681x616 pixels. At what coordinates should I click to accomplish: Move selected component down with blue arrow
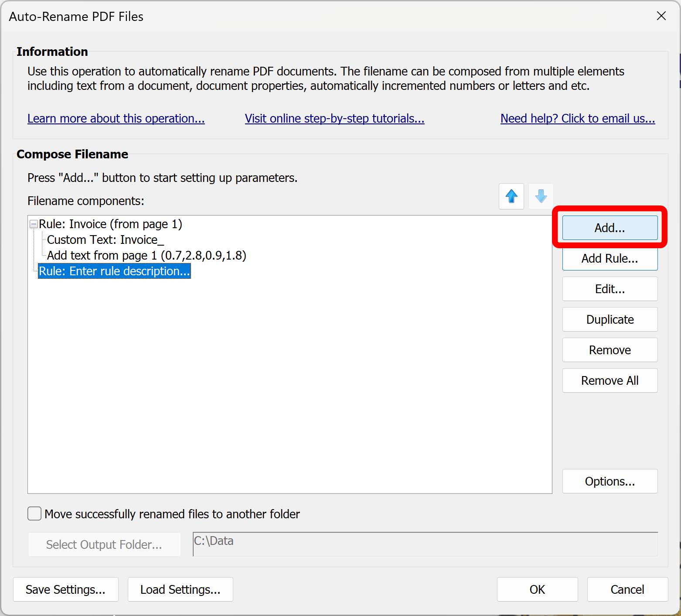[541, 196]
